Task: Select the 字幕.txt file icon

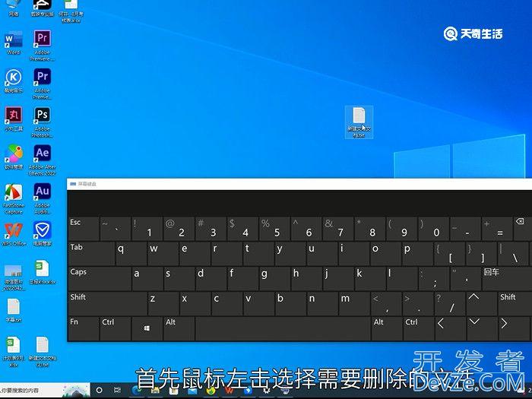Action: 14,310
